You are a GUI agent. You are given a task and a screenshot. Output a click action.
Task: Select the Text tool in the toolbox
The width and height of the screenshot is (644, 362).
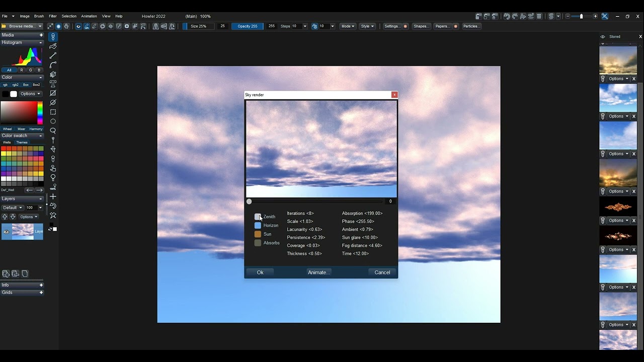point(53,83)
